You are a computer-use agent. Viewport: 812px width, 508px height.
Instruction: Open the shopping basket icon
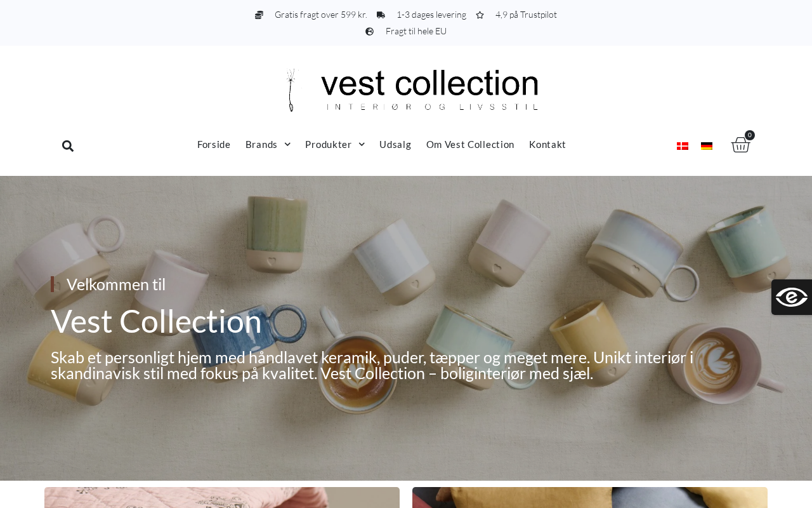[740, 145]
